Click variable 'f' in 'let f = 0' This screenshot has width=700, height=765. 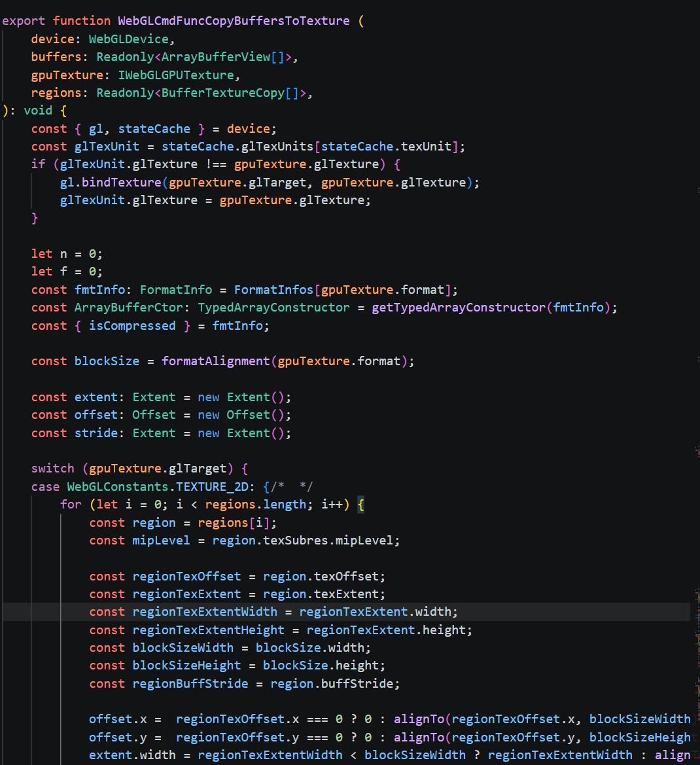point(63,272)
